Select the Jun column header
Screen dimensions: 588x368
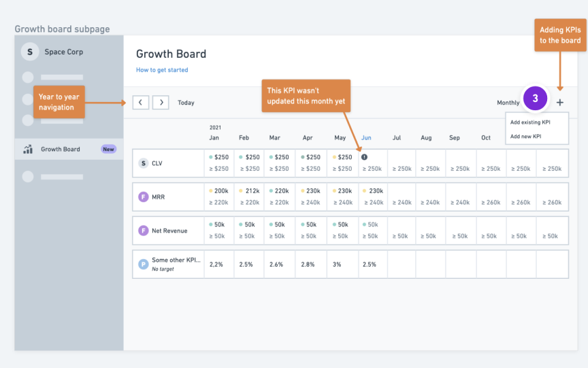[366, 137]
